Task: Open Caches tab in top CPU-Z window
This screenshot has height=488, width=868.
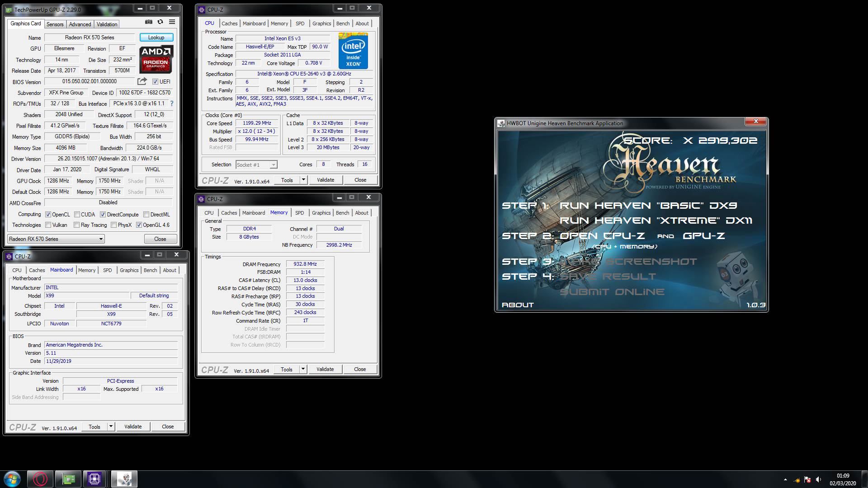Action: [230, 23]
